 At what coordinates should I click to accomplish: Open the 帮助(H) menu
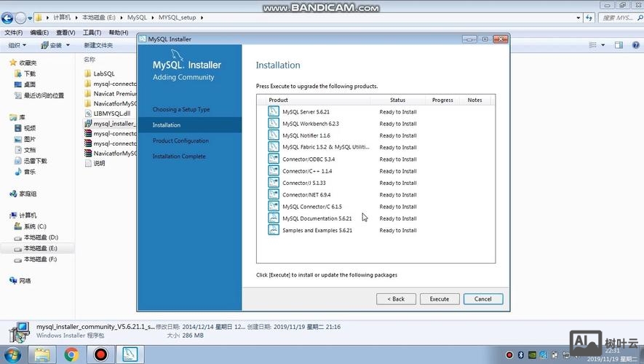119,33
